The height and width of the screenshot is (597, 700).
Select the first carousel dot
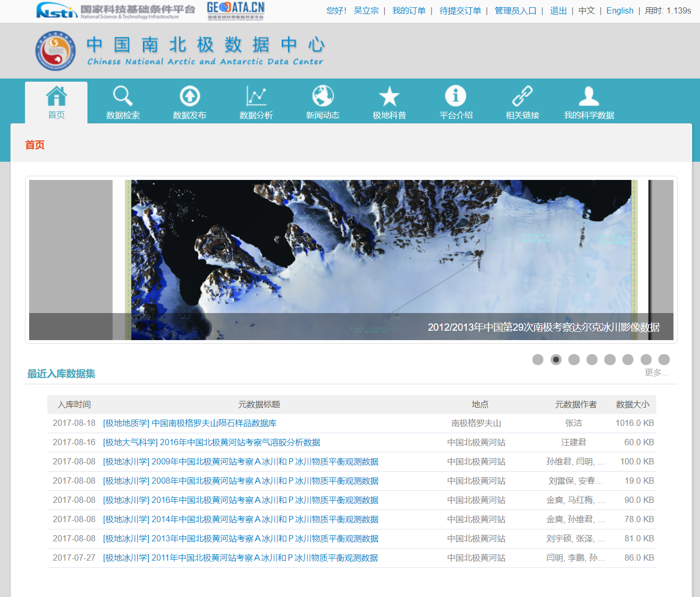click(x=538, y=359)
